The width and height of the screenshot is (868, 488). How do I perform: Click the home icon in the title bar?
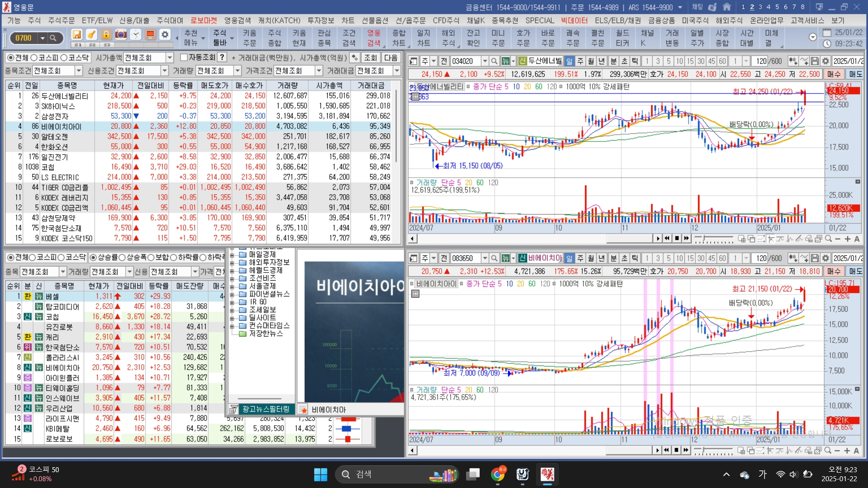[x=726, y=7]
